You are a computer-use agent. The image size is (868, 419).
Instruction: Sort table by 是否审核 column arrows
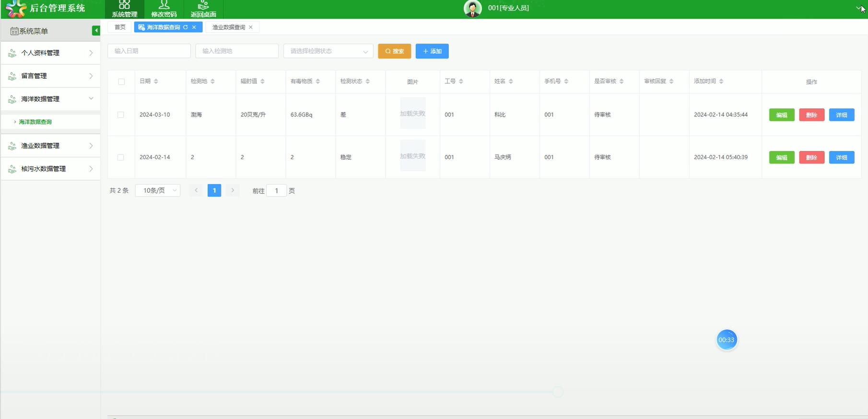click(x=621, y=81)
